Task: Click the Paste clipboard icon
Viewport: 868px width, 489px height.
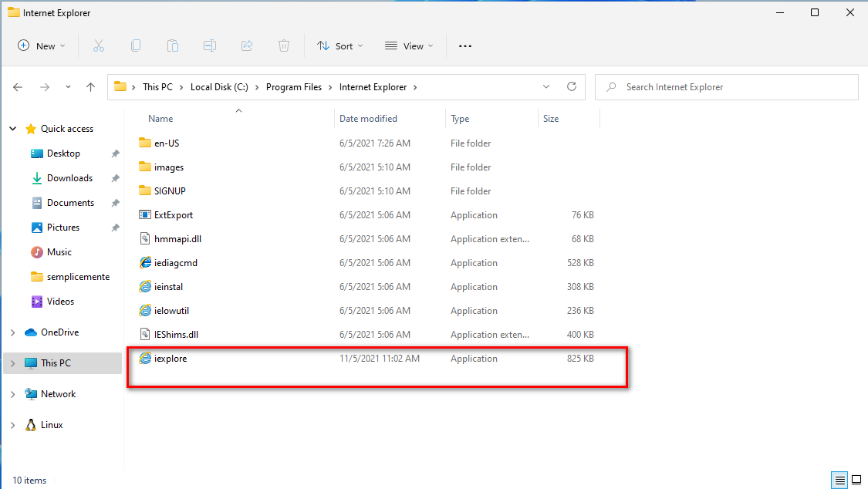Action: point(173,46)
